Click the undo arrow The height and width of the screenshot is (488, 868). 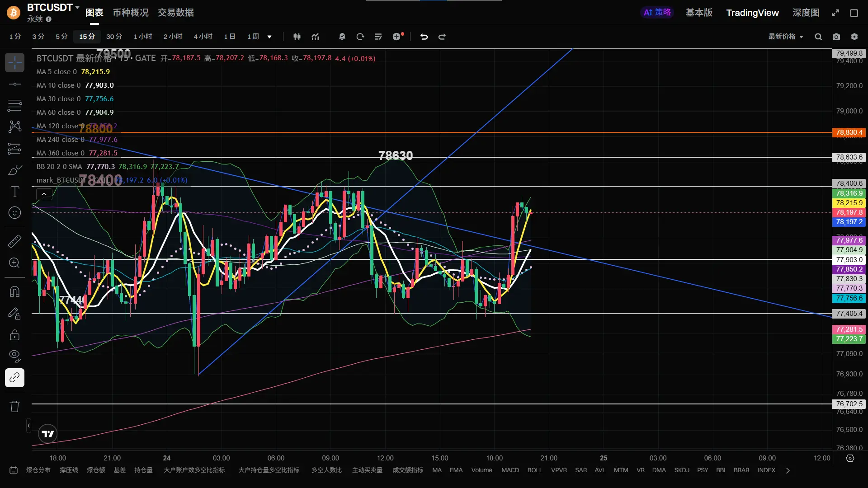(424, 37)
